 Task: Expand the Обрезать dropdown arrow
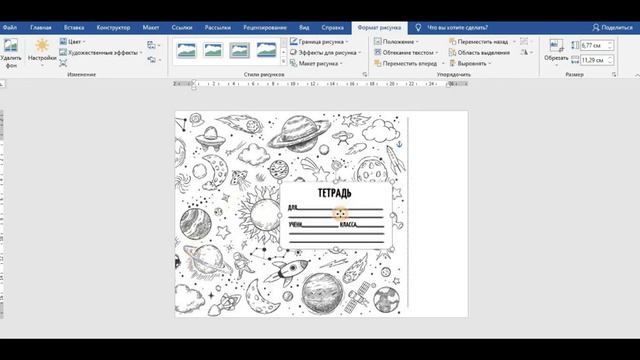pos(556,64)
